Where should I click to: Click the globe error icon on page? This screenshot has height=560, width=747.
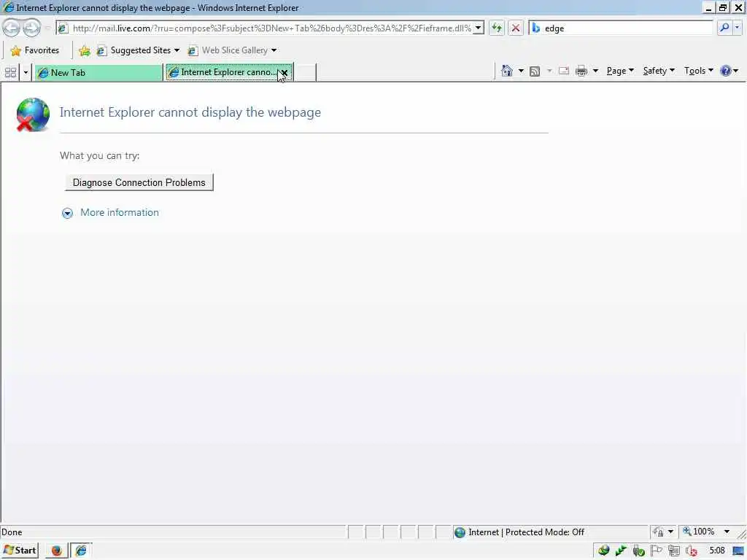[32, 114]
